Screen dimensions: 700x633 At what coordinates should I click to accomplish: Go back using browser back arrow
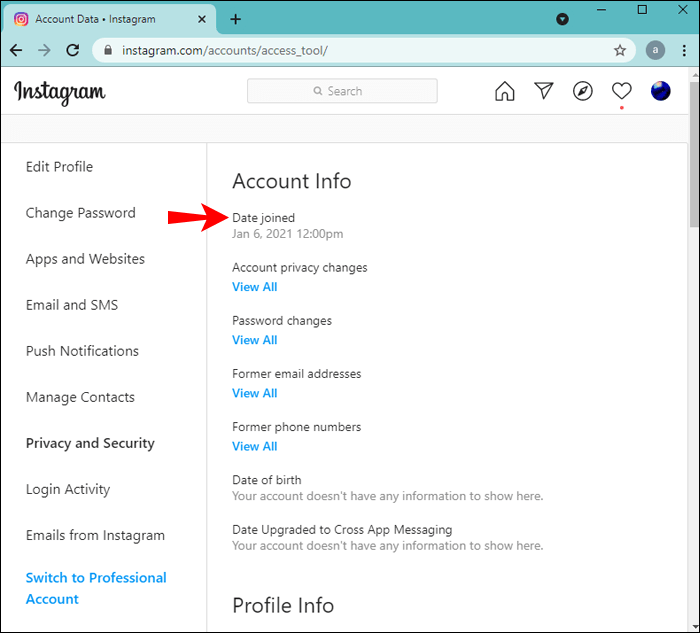[x=16, y=50]
